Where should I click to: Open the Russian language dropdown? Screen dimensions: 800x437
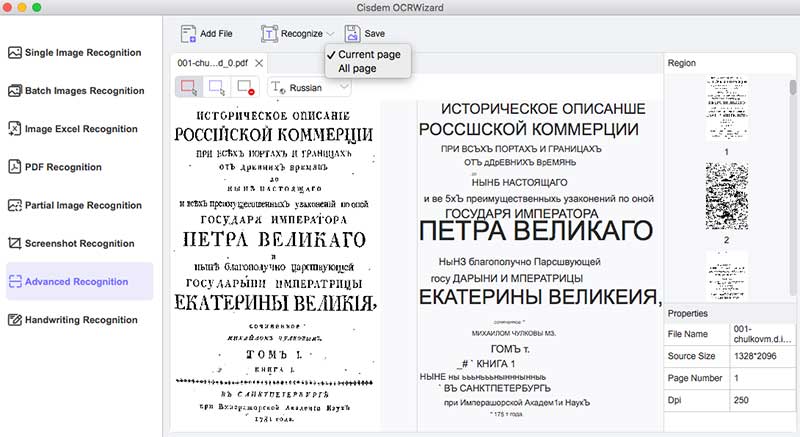310,87
